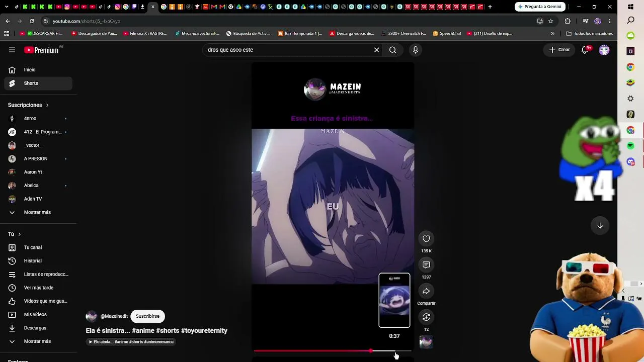The image size is (644, 362).
Task: Open the YouTube account avatar menu
Action: pos(604,50)
